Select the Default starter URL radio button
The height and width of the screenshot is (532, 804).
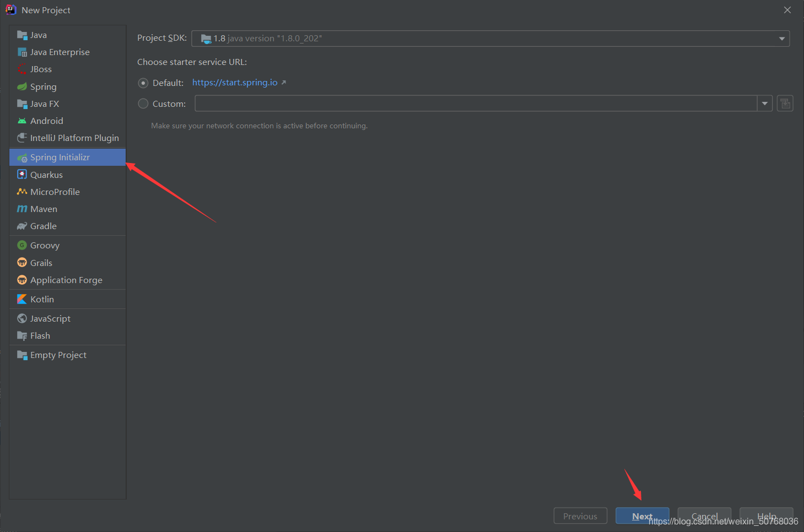(x=143, y=83)
